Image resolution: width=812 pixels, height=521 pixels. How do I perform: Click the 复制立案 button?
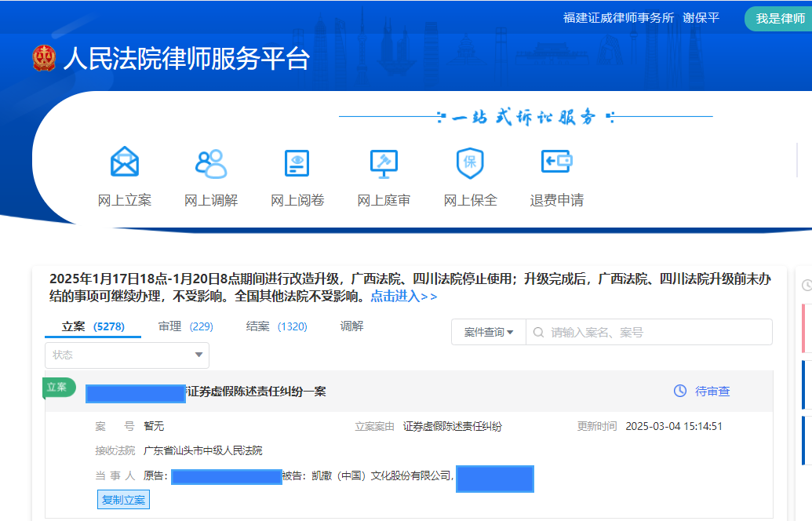tap(123, 500)
